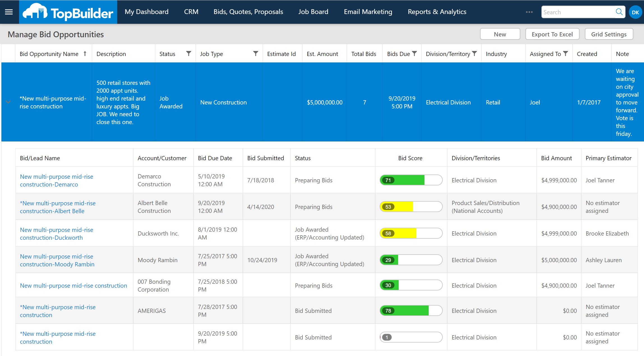Focus the Search input field
This screenshot has height=356, width=644.
[x=578, y=12]
